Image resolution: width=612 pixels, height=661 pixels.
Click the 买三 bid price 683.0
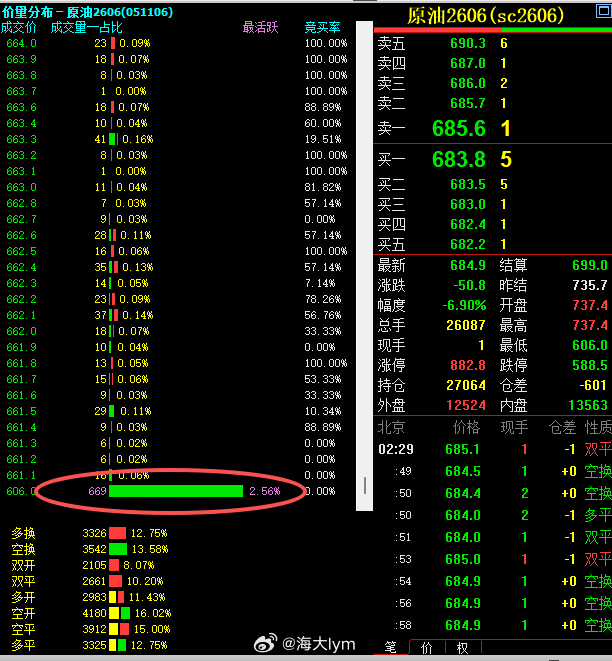(468, 204)
